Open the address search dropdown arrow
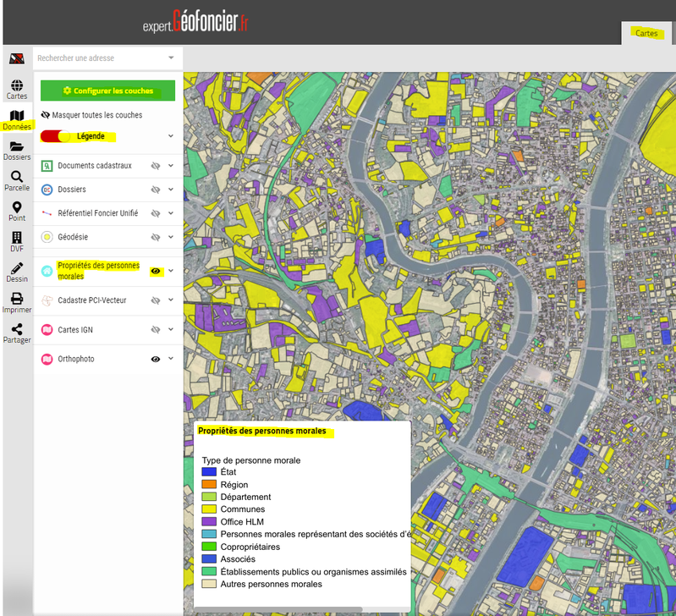This screenshot has width=676, height=616. (171, 58)
